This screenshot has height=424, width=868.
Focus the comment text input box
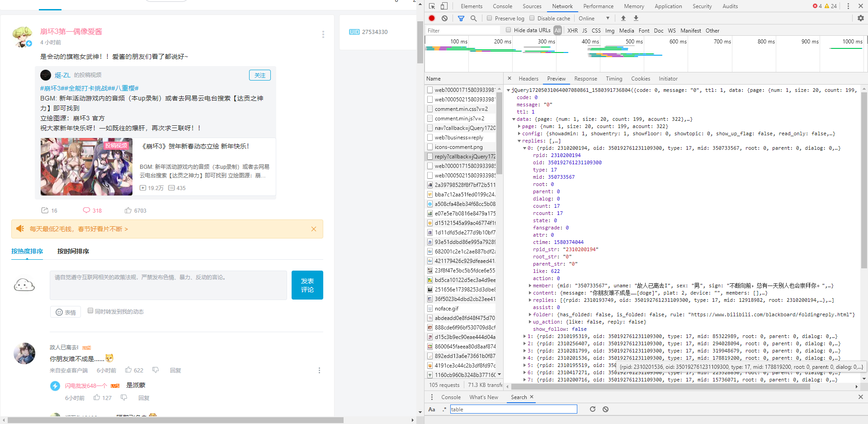168,285
